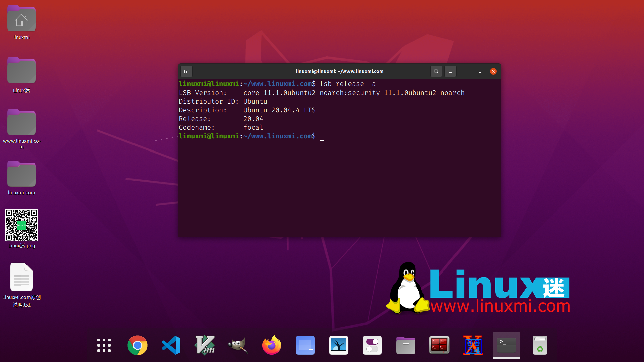Open the Show Applications grid in the dock
This screenshot has width=644, height=362.
(x=104, y=345)
